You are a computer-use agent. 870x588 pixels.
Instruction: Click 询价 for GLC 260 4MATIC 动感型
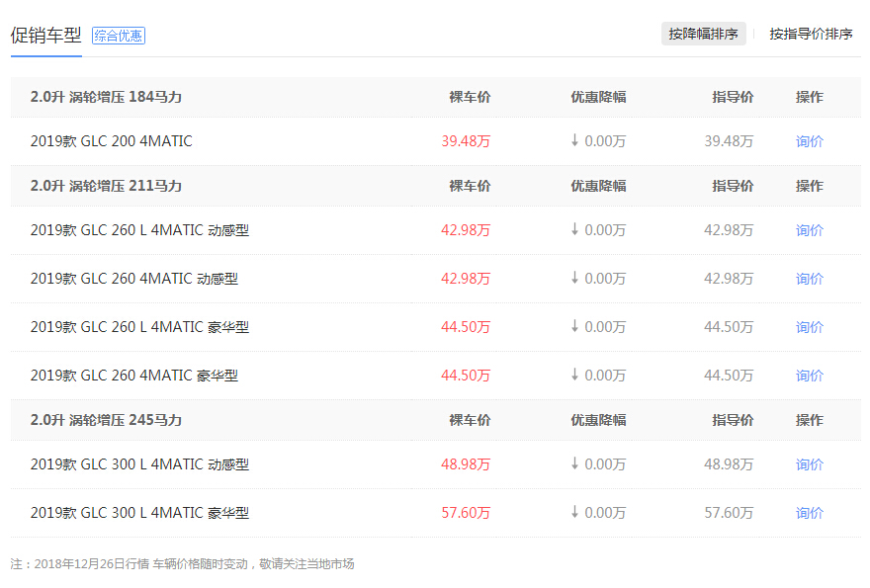pos(809,279)
